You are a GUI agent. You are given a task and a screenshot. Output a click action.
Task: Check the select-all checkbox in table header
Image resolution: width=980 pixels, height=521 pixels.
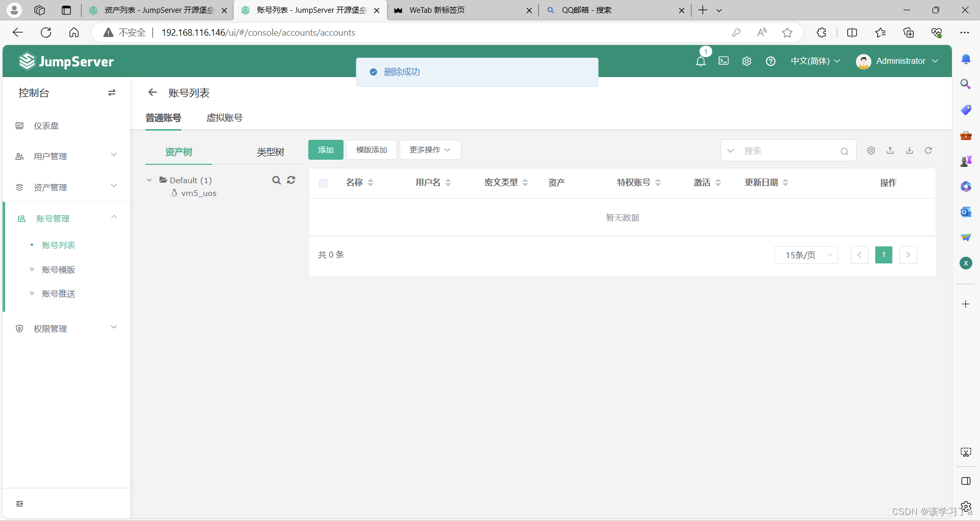coord(323,183)
